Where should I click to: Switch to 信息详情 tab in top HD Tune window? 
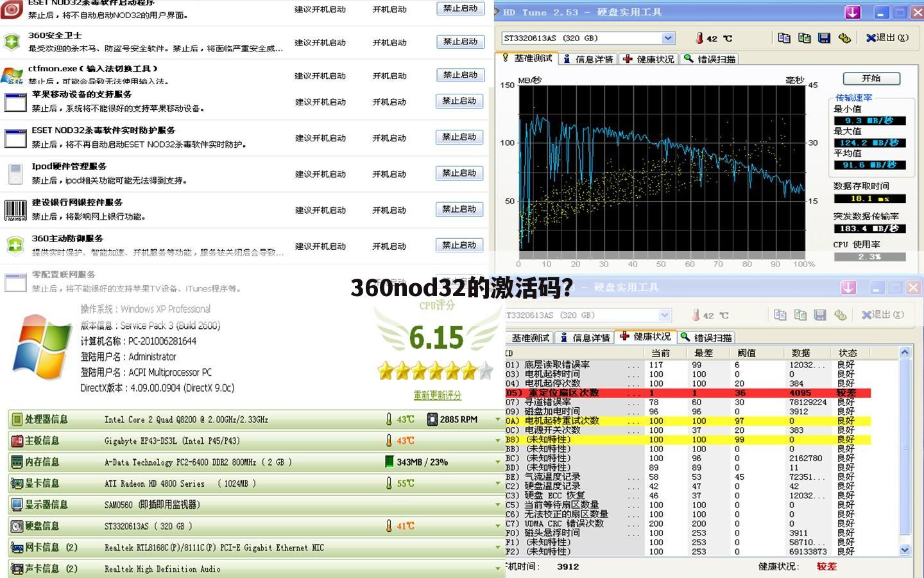(x=588, y=59)
